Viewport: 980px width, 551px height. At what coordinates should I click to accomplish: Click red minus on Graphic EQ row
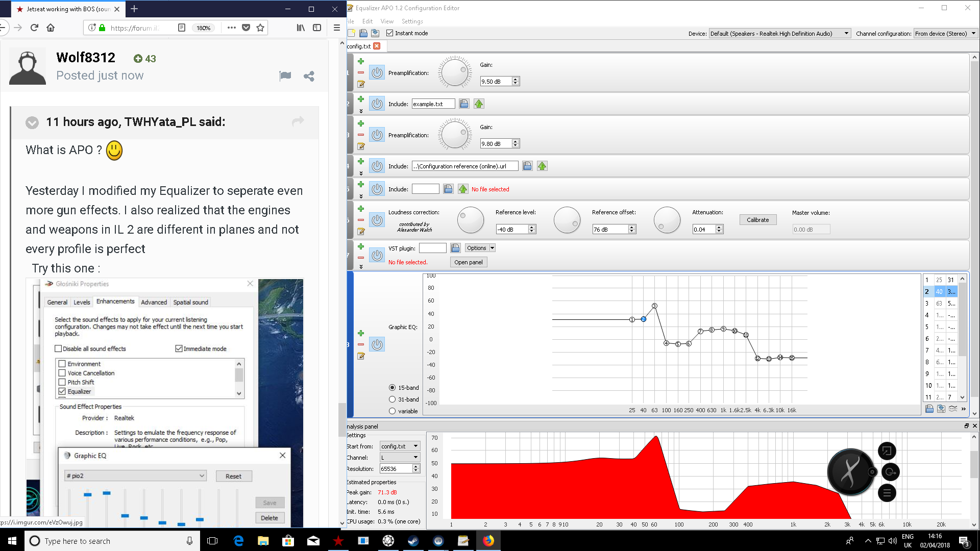tap(361, 344)
